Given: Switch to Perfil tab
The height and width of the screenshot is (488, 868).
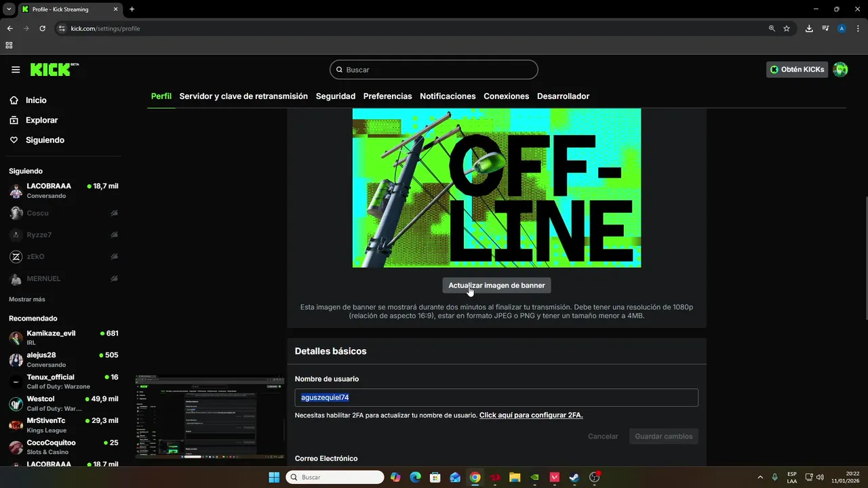Looking at the screenshot, I should [161, 96].
